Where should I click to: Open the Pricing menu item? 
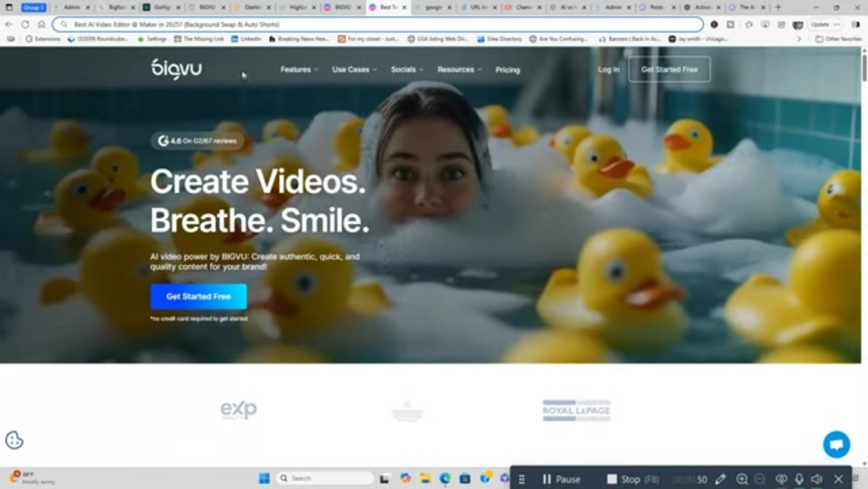tap(507, 70)
